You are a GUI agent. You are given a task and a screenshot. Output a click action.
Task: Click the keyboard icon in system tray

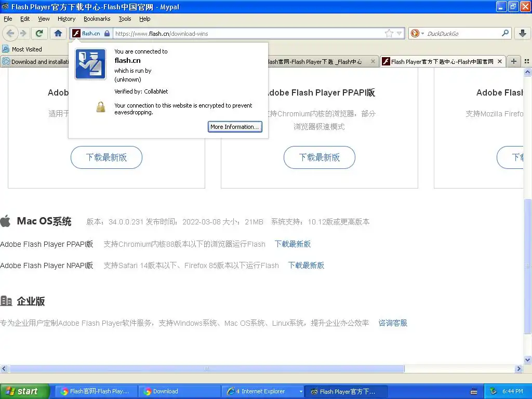click(x=474, y=392)
